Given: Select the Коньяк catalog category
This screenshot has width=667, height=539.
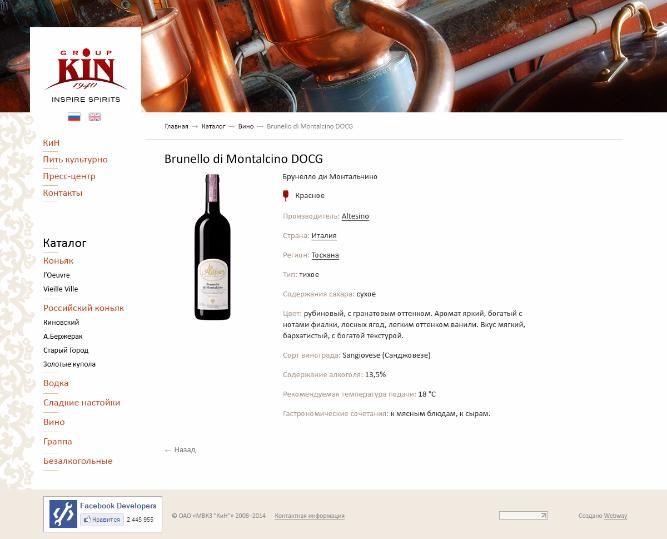Looking at the screenshot, I should tap(58, 261).
